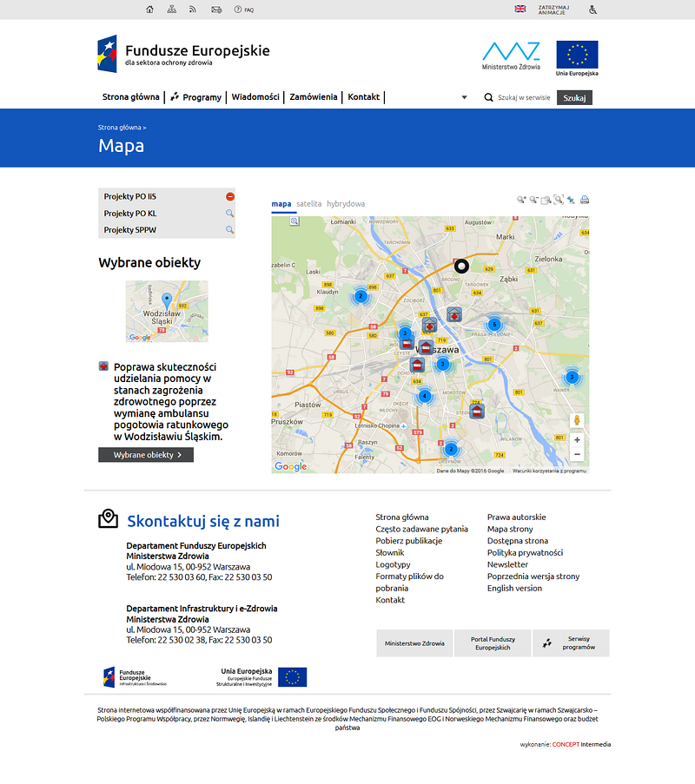Screen dimensions: 695x784
Task: Open the Prawa autorskie footer link
Action: [x=516, y=517]
